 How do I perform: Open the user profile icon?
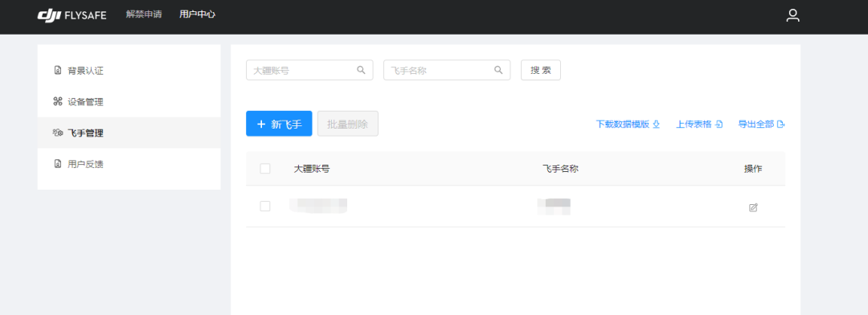coord(792,15)
